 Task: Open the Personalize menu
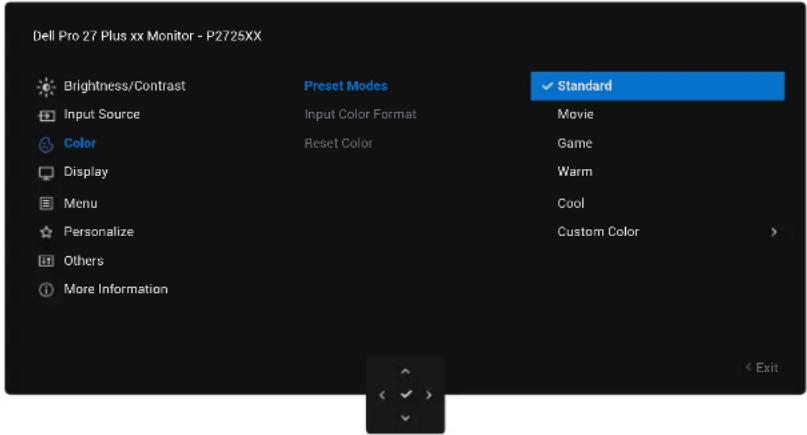pyautogui.click(x=98, y=232)
